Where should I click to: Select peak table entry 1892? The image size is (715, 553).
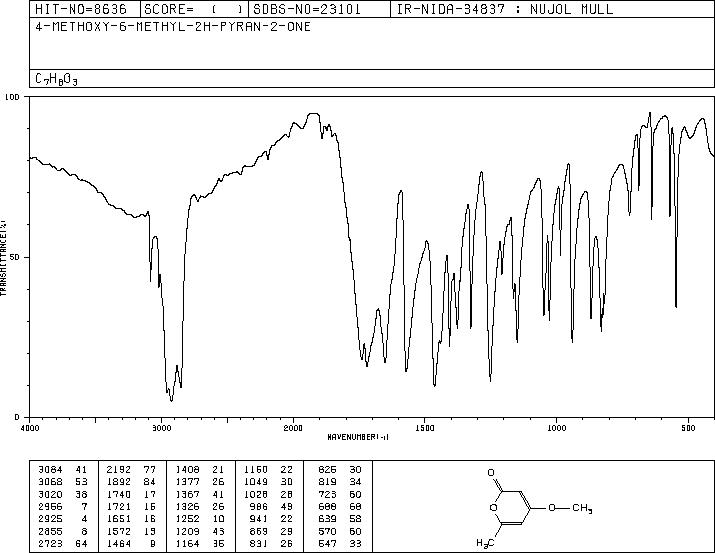(x=119, y=482)
